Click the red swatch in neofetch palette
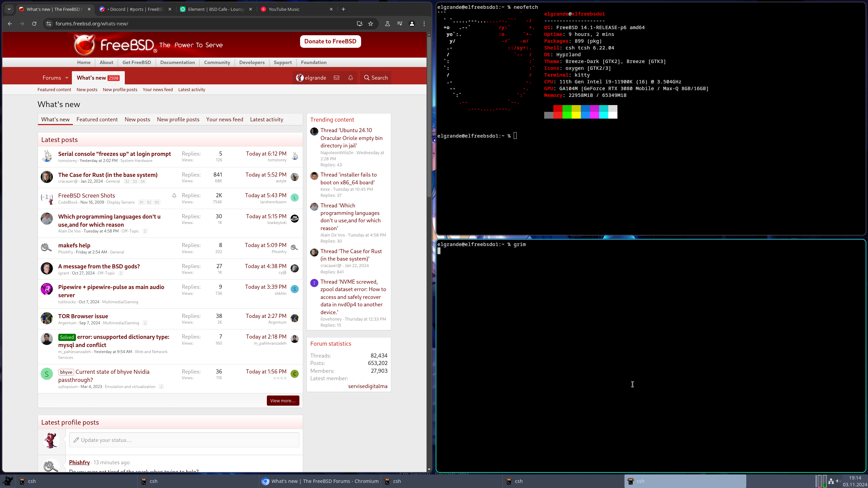The width and height of the screenshot is (868, 488). [x=558, y=108]
